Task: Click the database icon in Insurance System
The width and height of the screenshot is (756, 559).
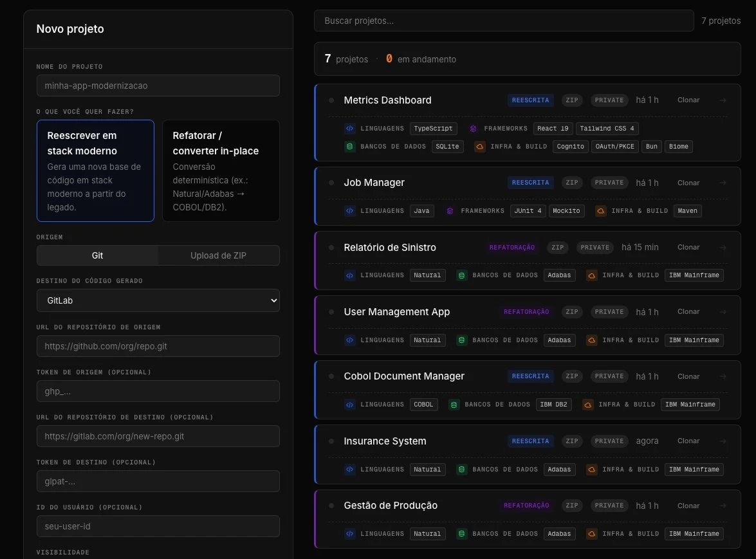Action: click(461, 470)
